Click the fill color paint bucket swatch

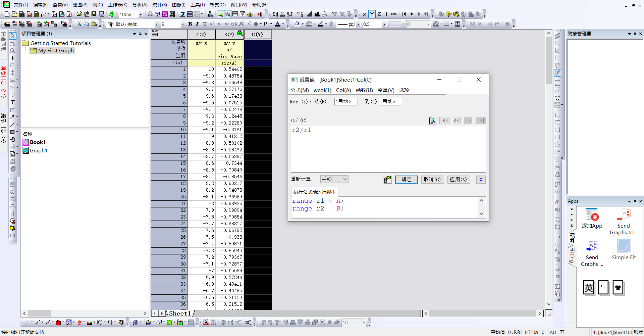coord(297,24)
